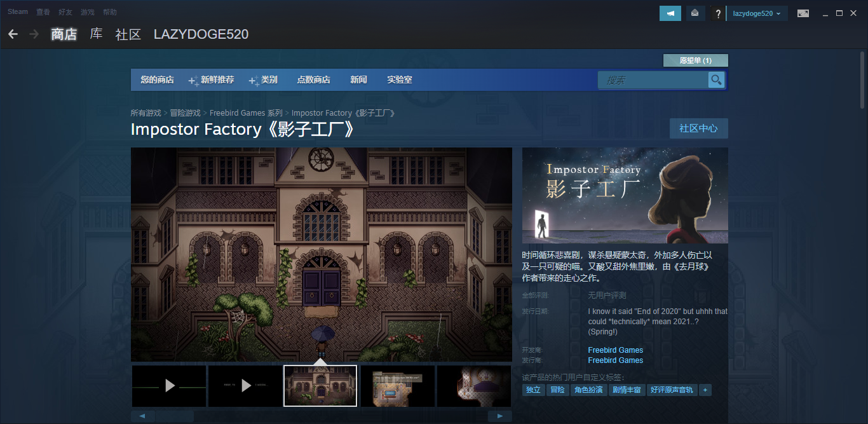Screen dimensions: 868x424
Task: Switch to 库 tab
Action: (96, 34)
